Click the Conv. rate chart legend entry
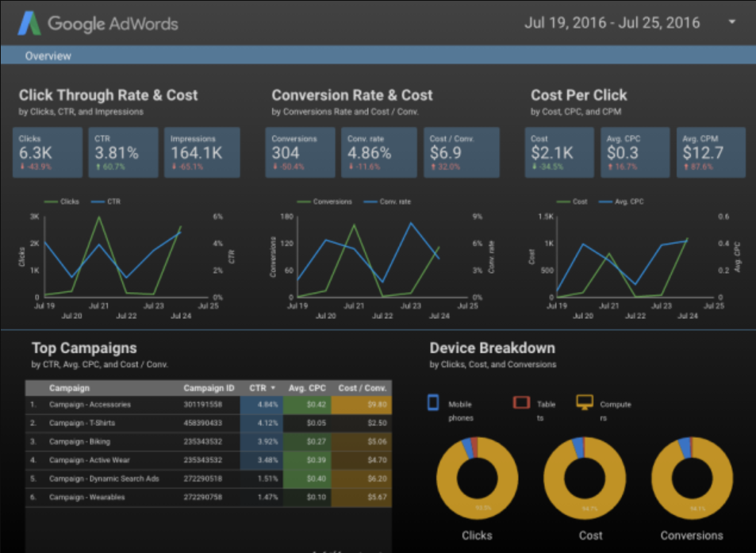 (387, 202)
